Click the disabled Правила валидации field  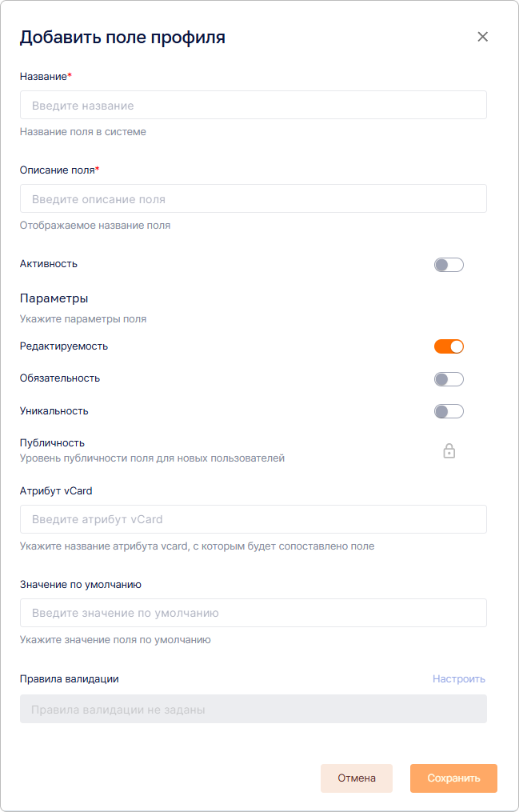253,709
